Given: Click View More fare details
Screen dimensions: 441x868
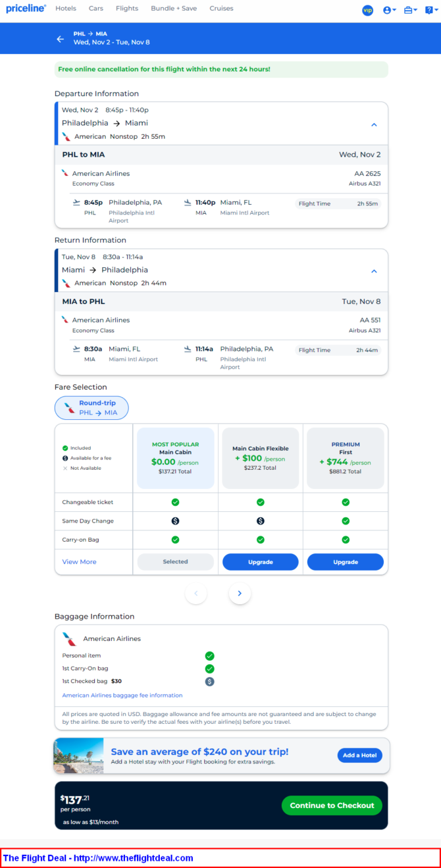Looking at the screenshot, I should click(x=79, y=561).
